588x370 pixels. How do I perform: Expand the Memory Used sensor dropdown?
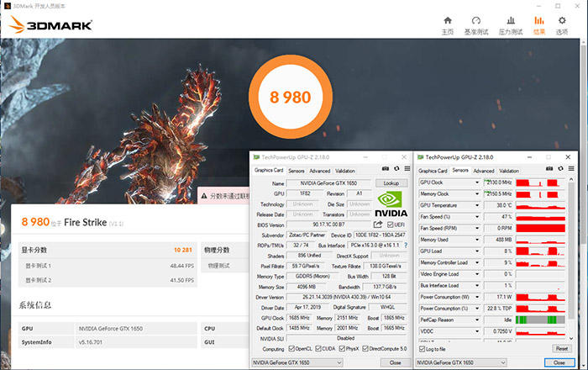(477, 240)
